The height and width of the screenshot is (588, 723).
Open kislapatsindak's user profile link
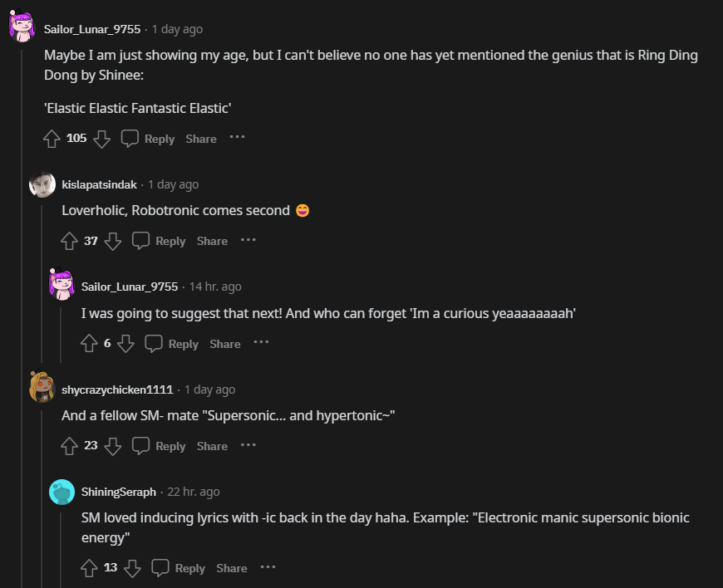[x=99, y=184]
